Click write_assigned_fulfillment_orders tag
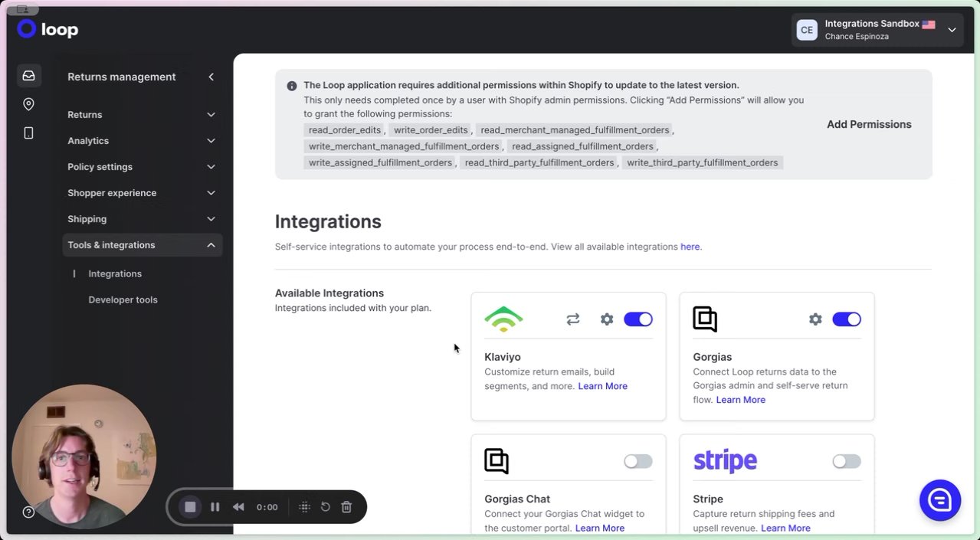Image resolution: width=980 pixels, height=540 pixels. (x=380, y=162)
